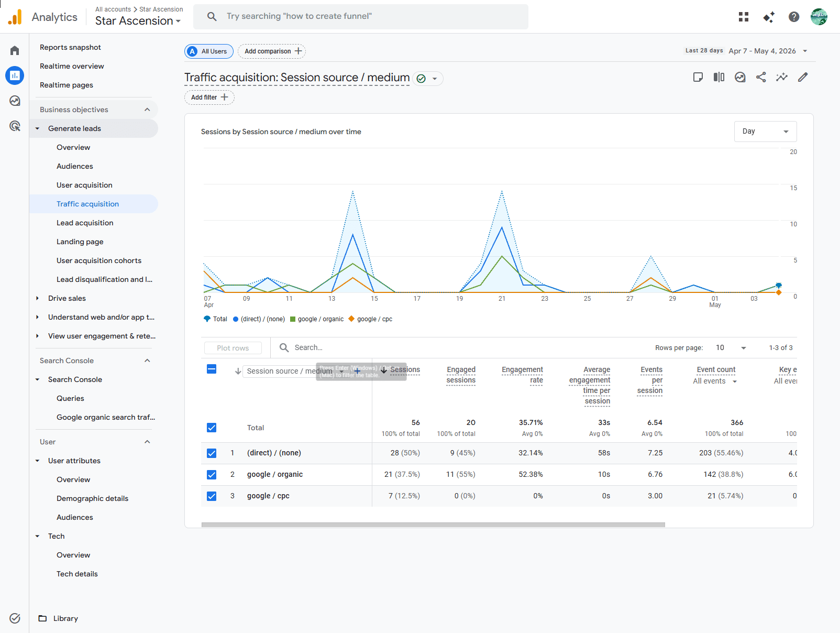Screen dimensions: 840x633
Task: Open the Library link
Action: coord(65,618)
